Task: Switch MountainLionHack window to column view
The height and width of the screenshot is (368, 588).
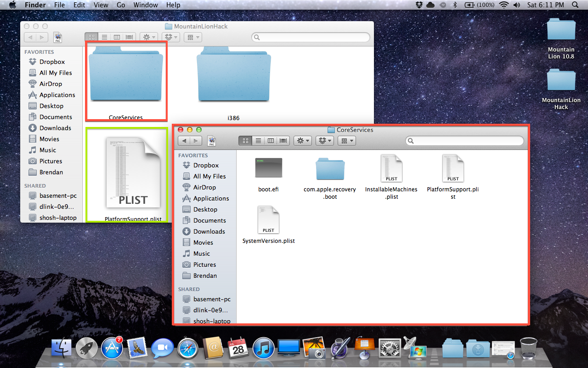Action: pyautogui.click(x=117, y=37)
